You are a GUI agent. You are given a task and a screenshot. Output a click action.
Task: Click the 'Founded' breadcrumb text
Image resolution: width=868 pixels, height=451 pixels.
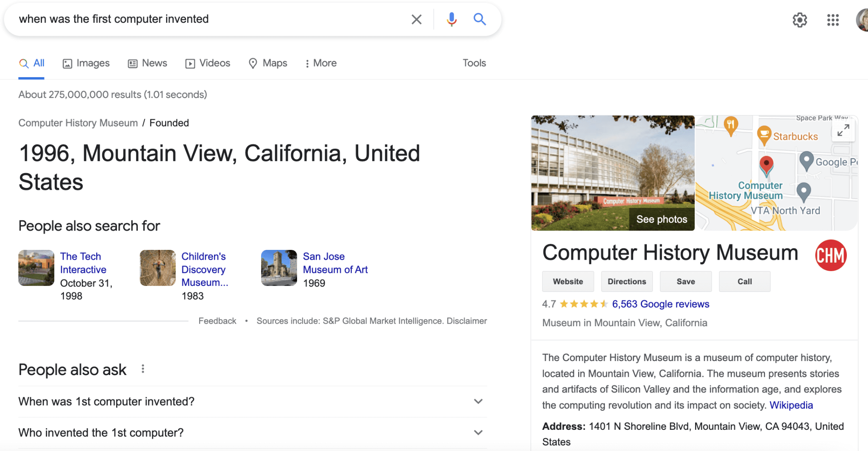point(169,123)
